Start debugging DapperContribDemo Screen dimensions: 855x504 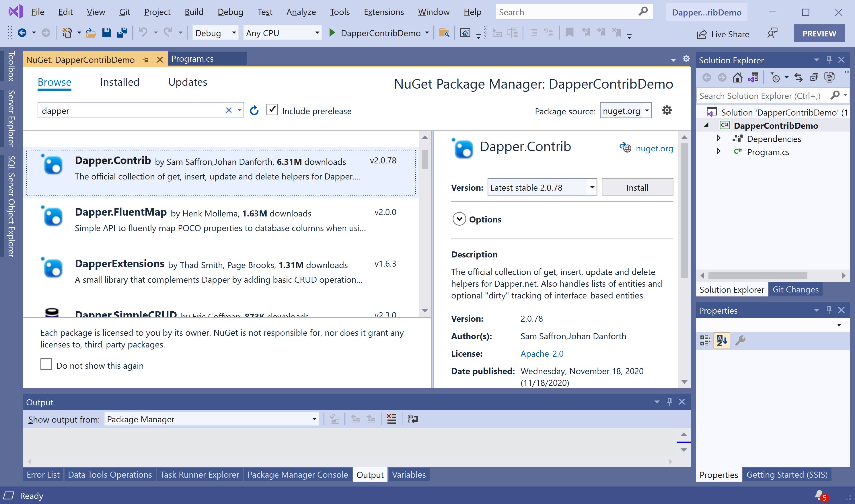point(332,33)
